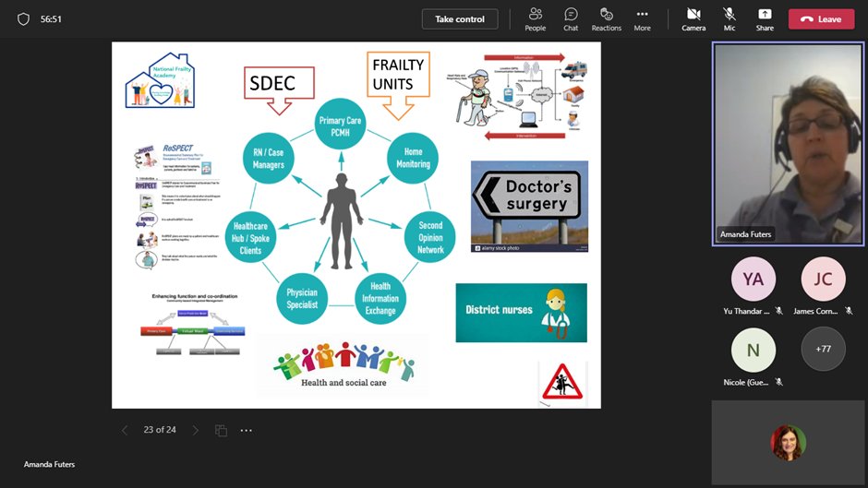Screen dimensions: 868x488
Task: Click the Health and social care graphic
Action: [x=344, y=364]
